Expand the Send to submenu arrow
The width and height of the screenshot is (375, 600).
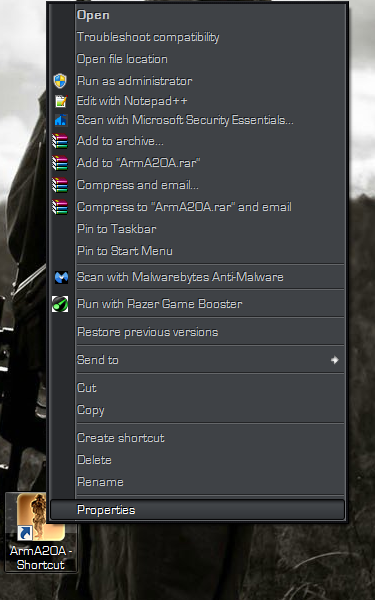[335, 360]
